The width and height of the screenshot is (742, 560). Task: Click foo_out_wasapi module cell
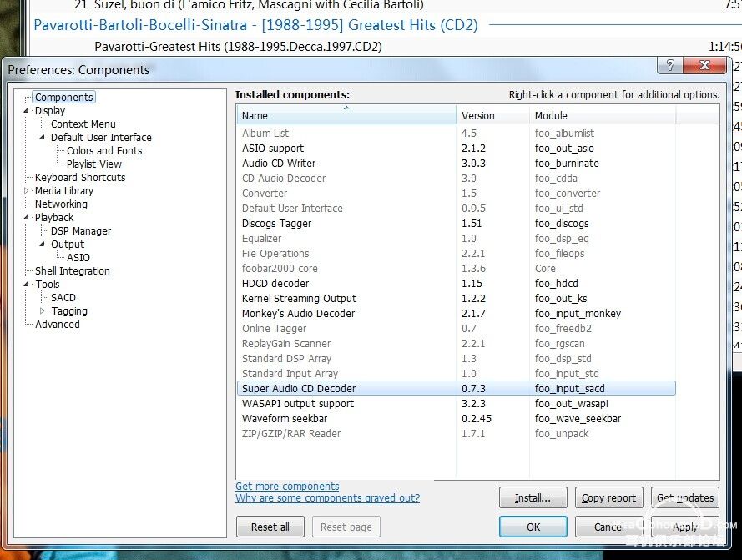(571, 404)
